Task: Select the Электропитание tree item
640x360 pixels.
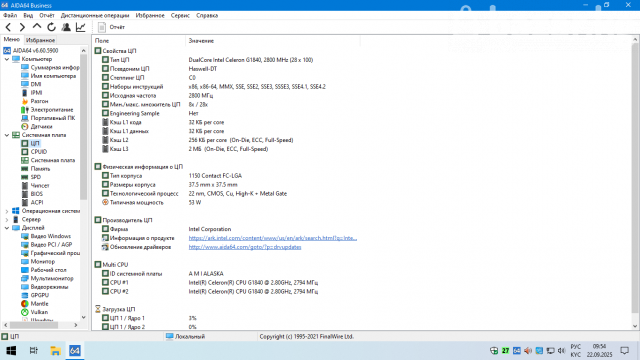Action: [47, 110]
